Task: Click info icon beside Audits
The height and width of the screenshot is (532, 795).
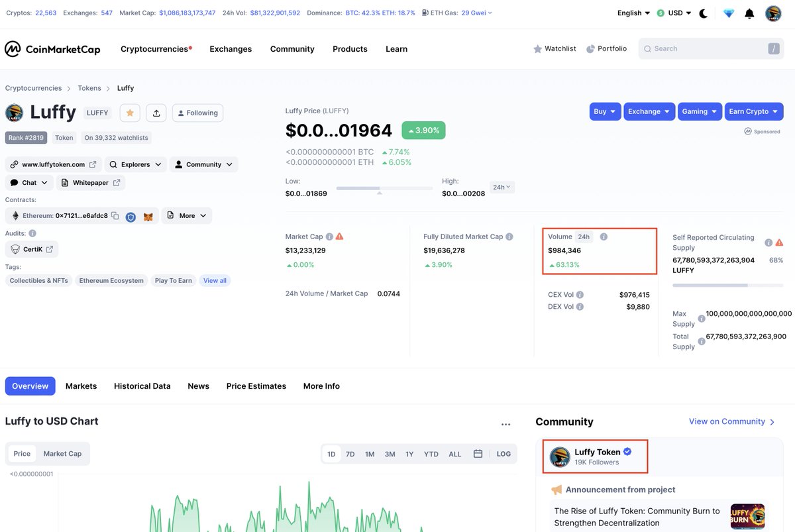Action: (32, 233)
